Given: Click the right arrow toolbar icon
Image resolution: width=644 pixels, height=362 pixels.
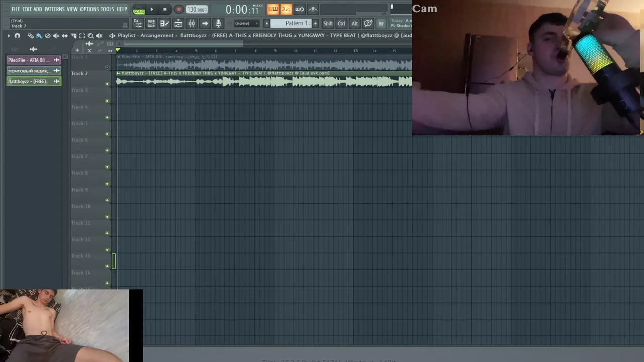Looking at the screenshot, I should pyautogui.click(x=205, y=24).
